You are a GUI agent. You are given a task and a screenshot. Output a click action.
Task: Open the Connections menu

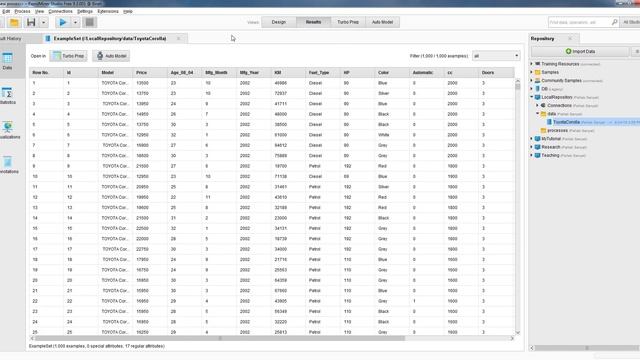[60, 11]
